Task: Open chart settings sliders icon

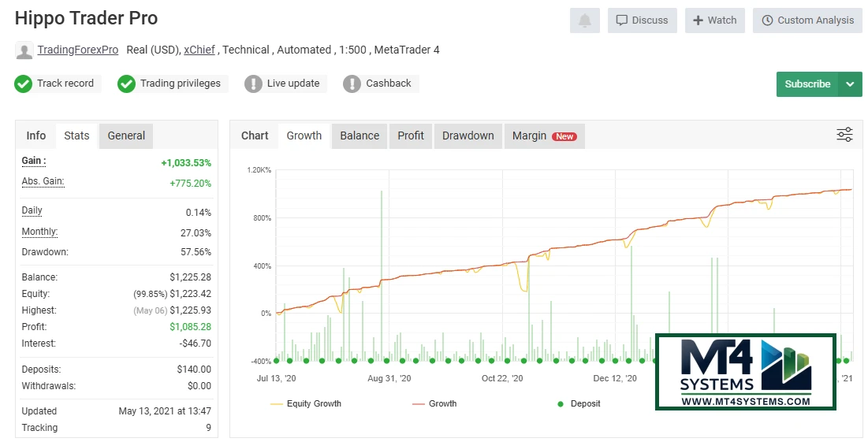Action: tap(844, 135)
